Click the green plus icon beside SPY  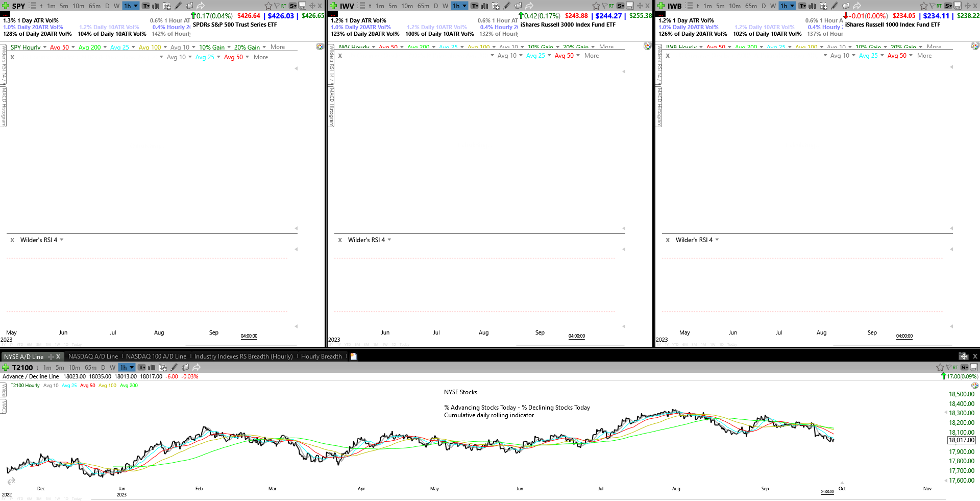6,6
